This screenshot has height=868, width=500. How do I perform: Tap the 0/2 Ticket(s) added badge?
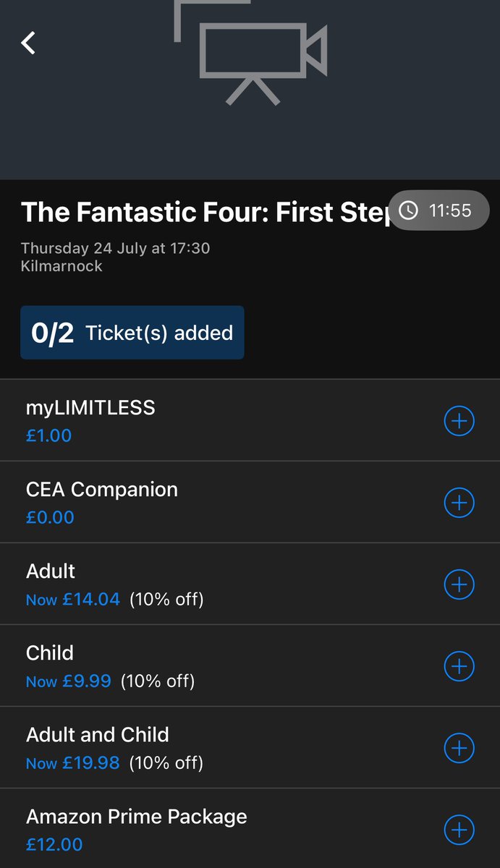pyautogui.click(x=132, y=333)
